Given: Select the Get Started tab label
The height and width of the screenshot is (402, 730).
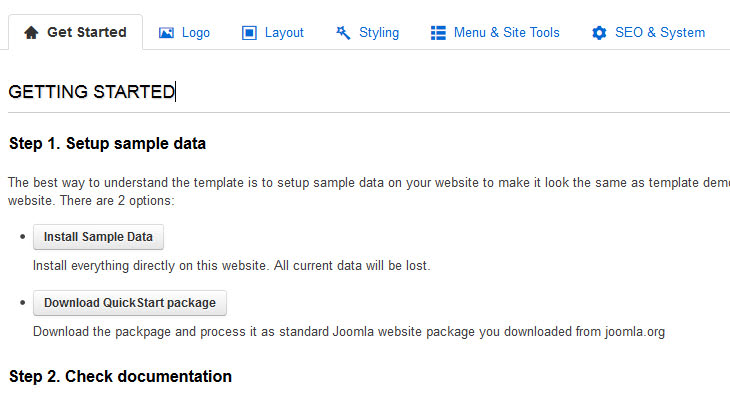Looking at the screenshot, I should point(87,33).
